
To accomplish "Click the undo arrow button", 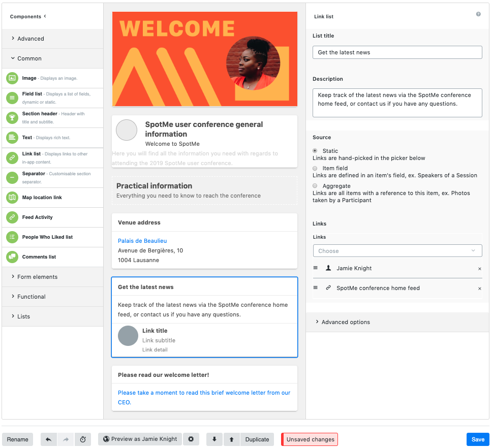I will (x=49, y=439).
